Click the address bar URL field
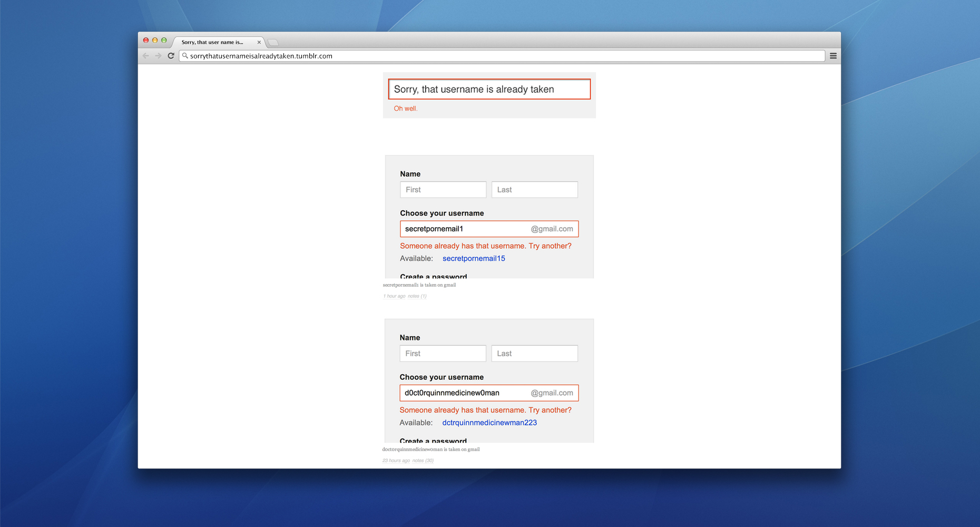The image size is (980, 527). [x=502, y=56]
